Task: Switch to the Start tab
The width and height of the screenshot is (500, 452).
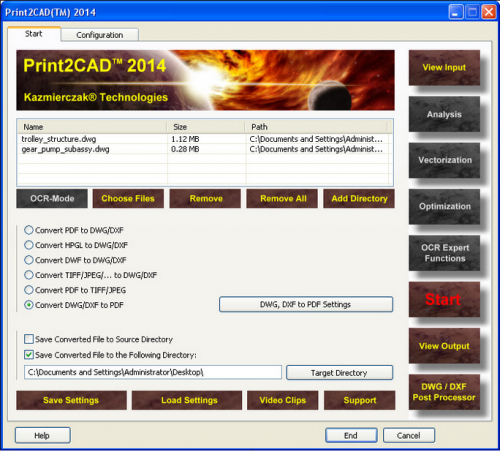Action: point(34,34)
